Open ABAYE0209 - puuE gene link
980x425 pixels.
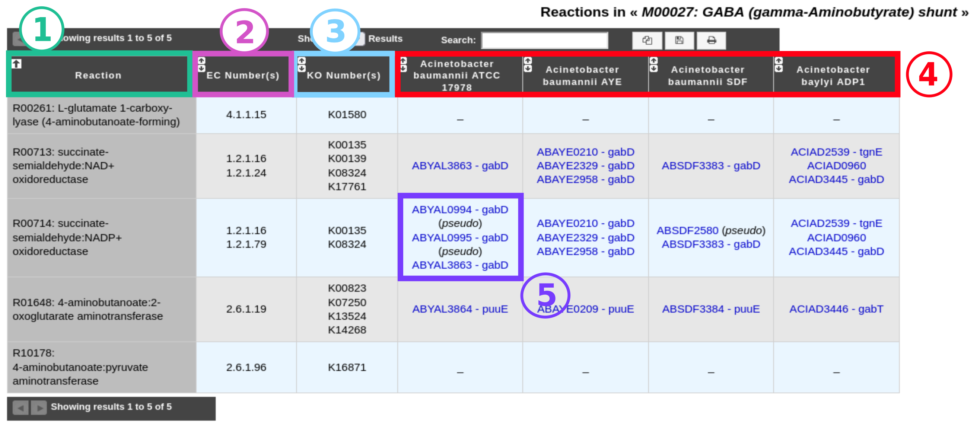585,309
